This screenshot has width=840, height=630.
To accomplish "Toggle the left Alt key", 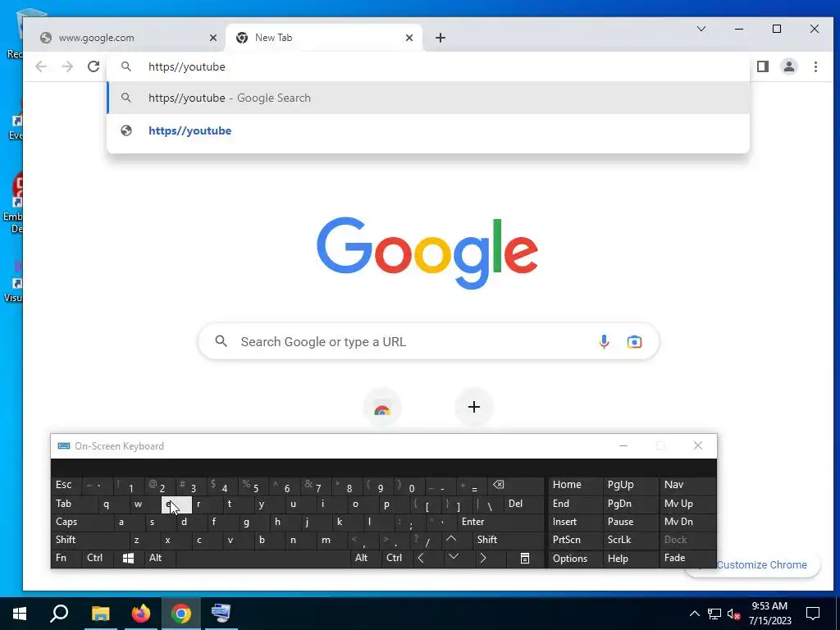I will coord(160,558).
